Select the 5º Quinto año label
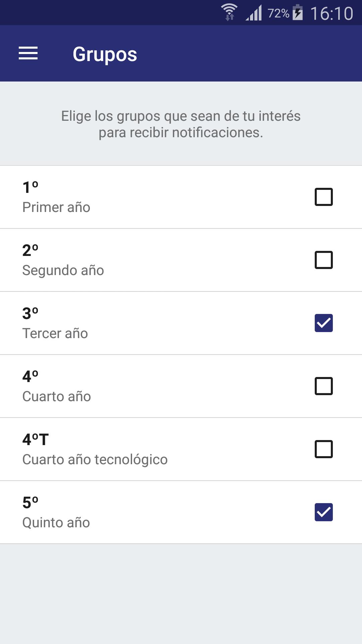The image size is (362, 644). click(x=56, y=513)
